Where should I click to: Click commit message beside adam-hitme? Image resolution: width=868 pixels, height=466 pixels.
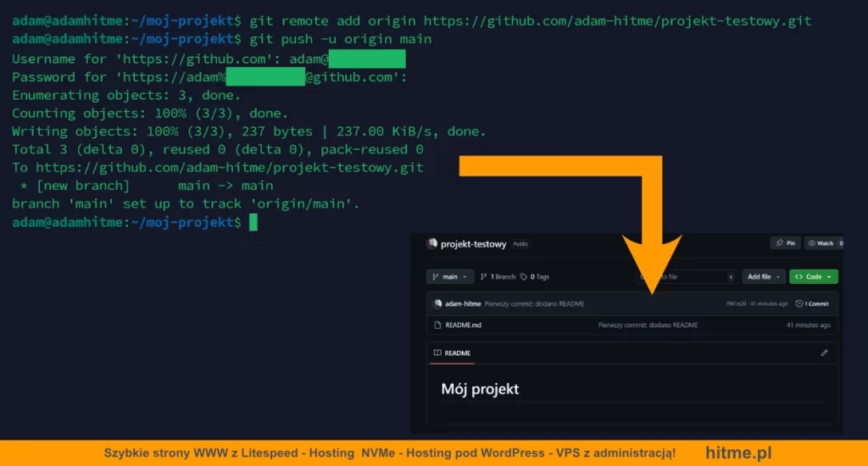coord(534,304)
